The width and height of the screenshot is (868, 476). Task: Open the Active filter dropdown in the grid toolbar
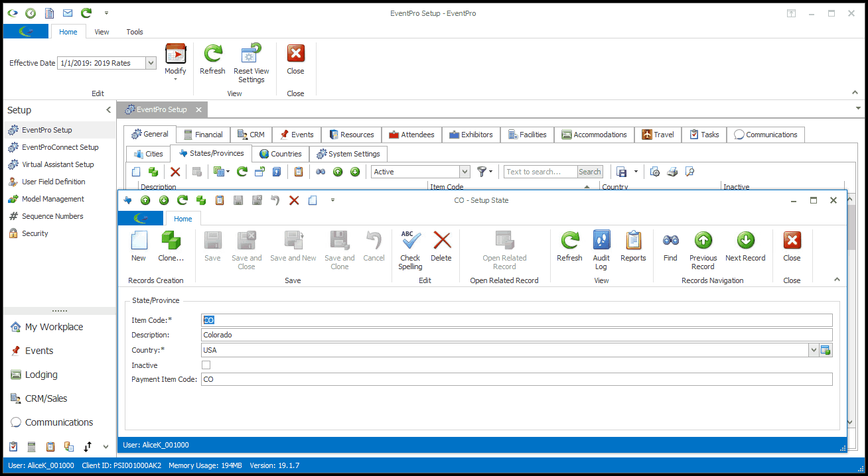(465, 172)
